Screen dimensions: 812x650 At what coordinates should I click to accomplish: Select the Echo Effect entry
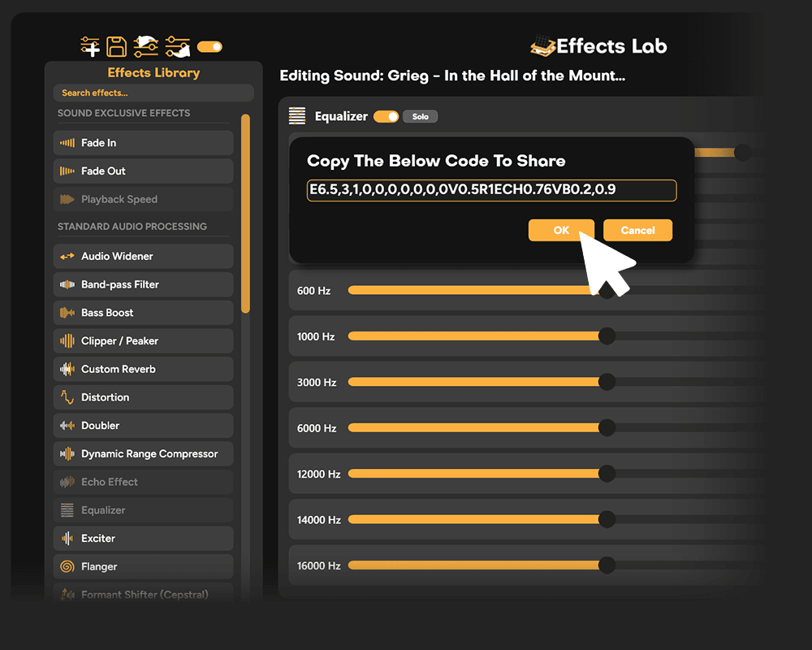[x=143, y=482]
